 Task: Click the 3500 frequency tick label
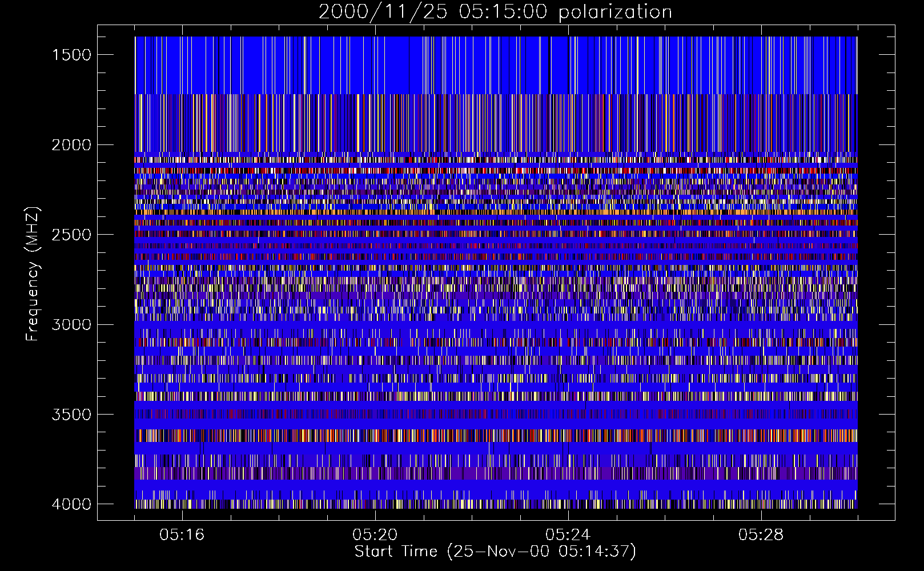[x=71, y=415]
